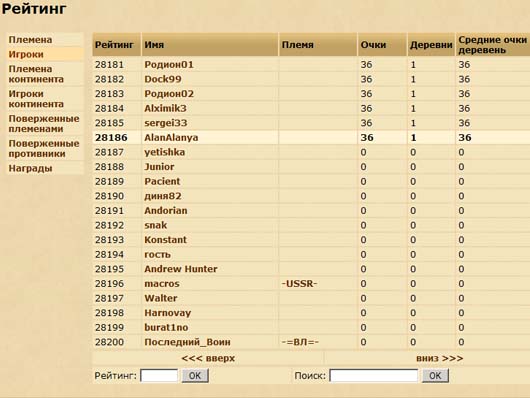The width and height of the screenshot is (530, 398).
Task: Open player Родион01 profile
Action: coord(169,65)
